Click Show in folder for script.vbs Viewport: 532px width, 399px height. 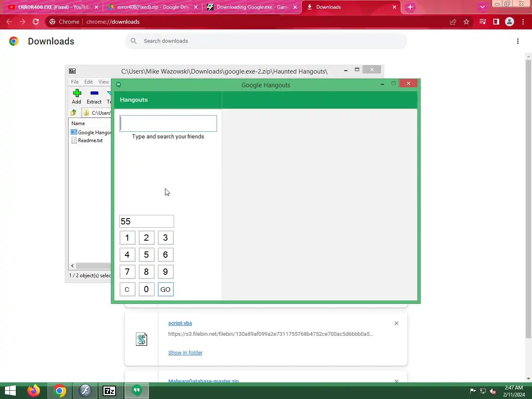click(185, 352)
